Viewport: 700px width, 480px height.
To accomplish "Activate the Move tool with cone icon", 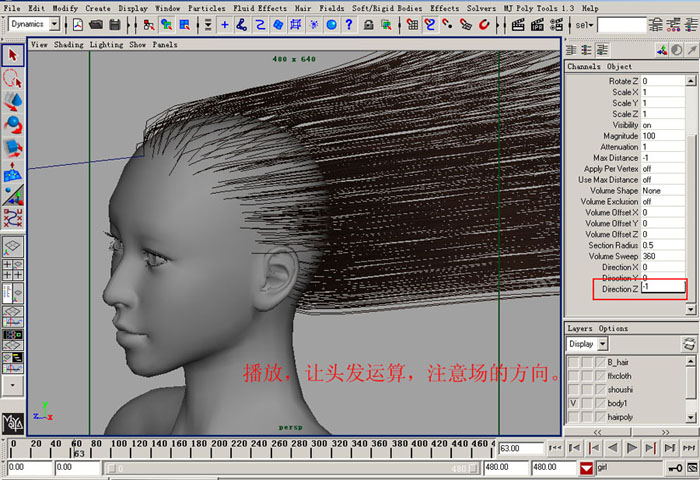I will pos(12,101).
